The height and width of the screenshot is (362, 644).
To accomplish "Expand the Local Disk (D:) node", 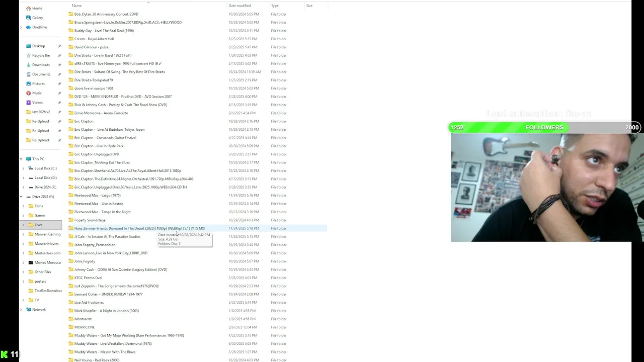I will point(24,178).
